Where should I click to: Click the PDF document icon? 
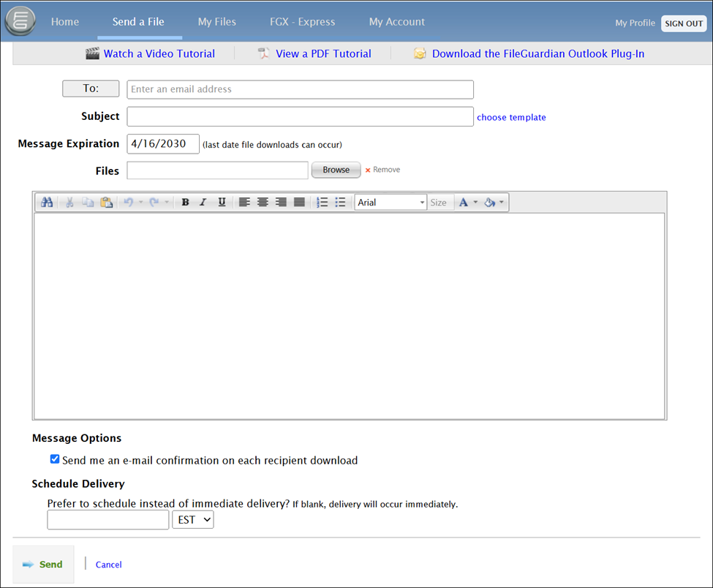pyautogui.click(x=264, y=53)
